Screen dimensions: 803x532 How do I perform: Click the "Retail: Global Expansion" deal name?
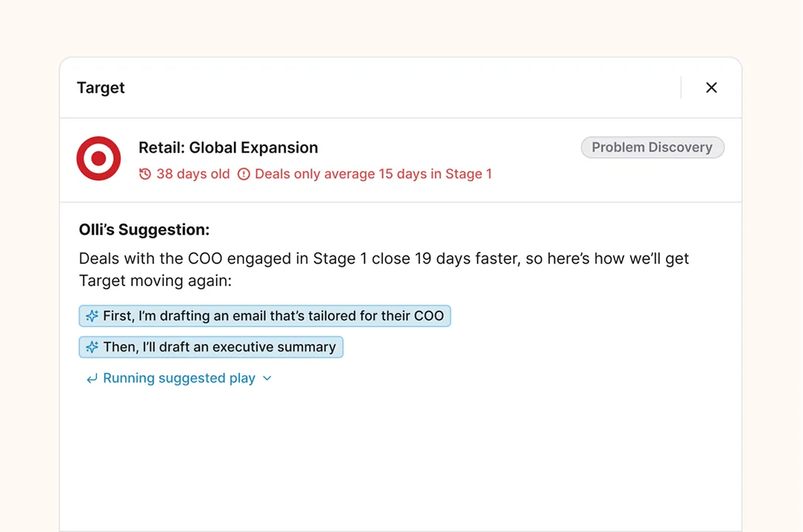tap(228, 148)
